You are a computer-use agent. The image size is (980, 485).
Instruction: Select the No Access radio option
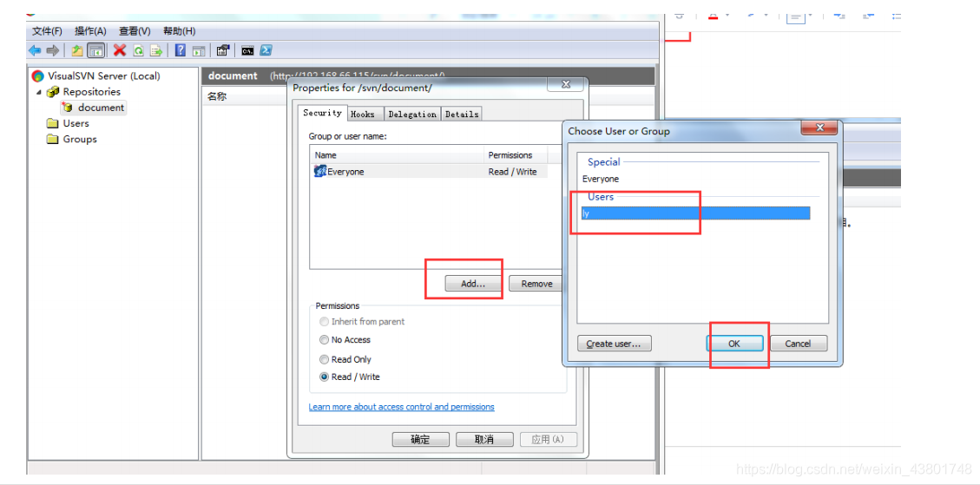click(345, 340)
